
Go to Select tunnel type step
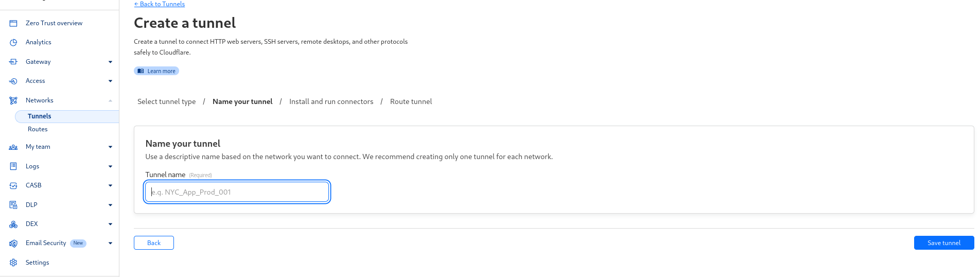pos(167,101)
